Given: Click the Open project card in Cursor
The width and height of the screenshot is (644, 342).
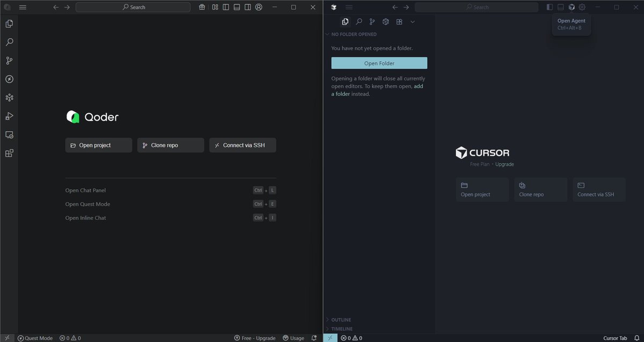Looking at the screenshot, I should coord(482,190).
